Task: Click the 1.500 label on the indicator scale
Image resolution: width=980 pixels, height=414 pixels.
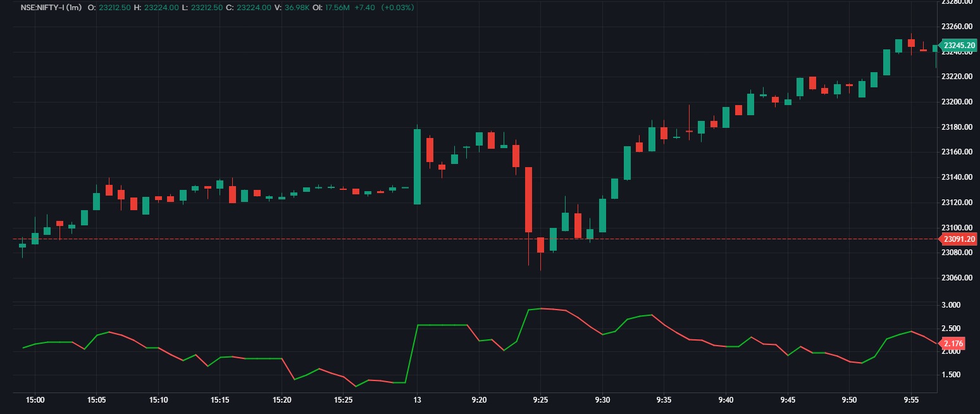Action: (x=950, y=375)
